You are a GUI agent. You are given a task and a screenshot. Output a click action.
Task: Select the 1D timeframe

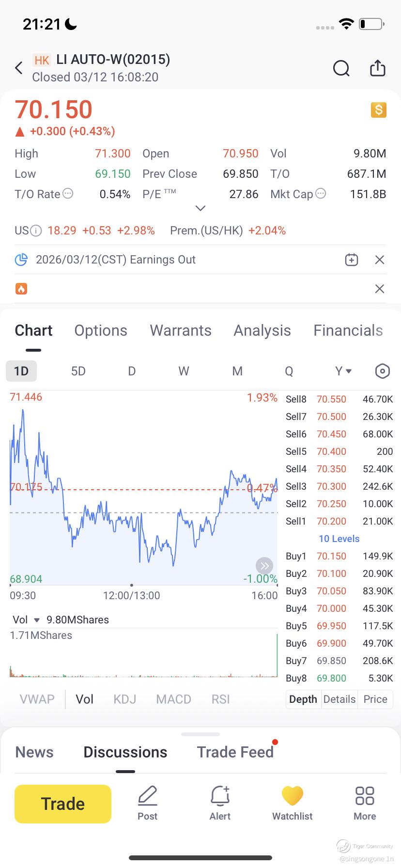[21, 371]
